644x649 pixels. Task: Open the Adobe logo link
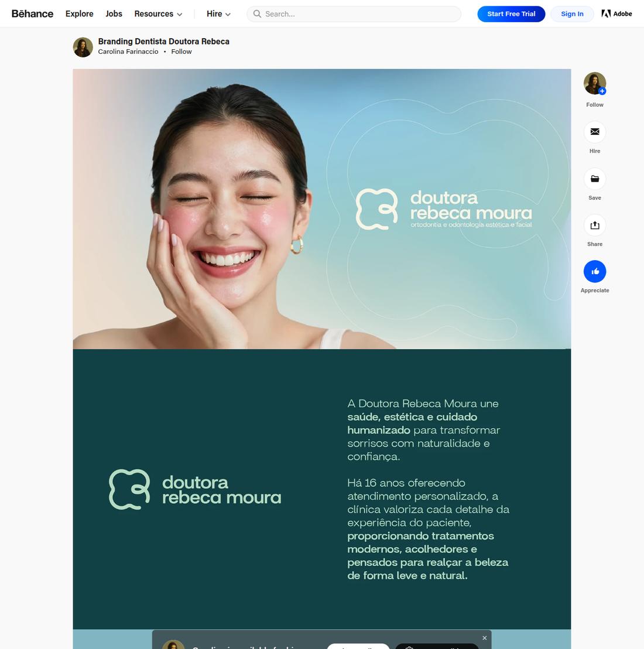(x=616, y=13)
